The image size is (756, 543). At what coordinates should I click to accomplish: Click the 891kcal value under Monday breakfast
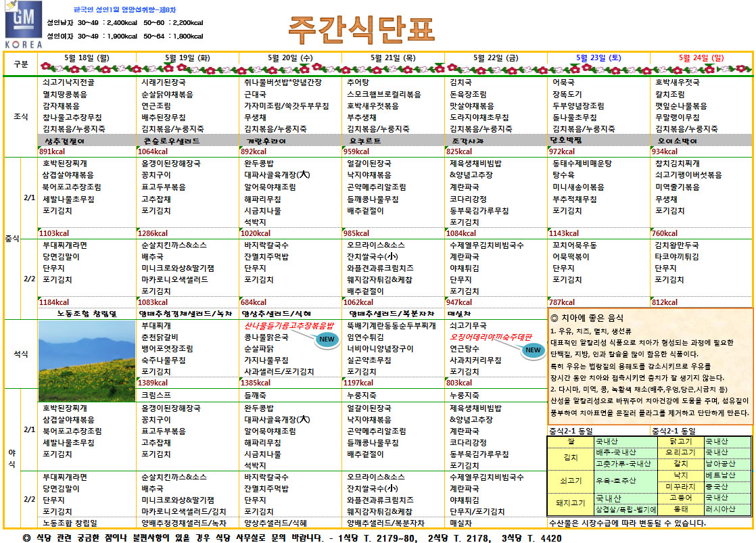pos(55,151)
